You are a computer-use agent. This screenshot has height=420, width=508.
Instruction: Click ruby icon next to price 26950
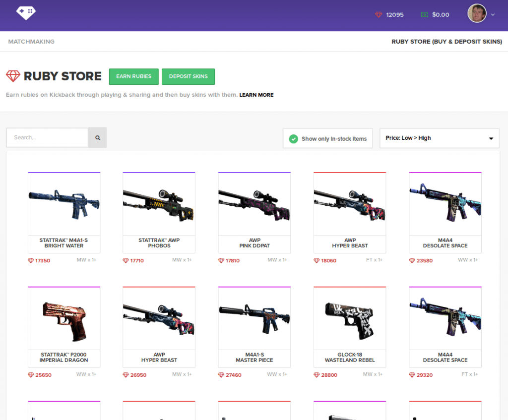(126, 375)
